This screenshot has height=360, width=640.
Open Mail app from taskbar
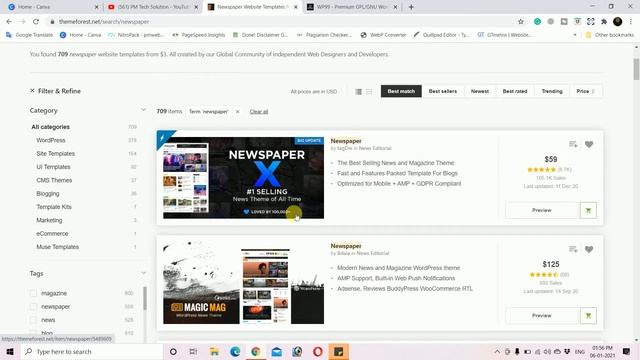[276, 351]
